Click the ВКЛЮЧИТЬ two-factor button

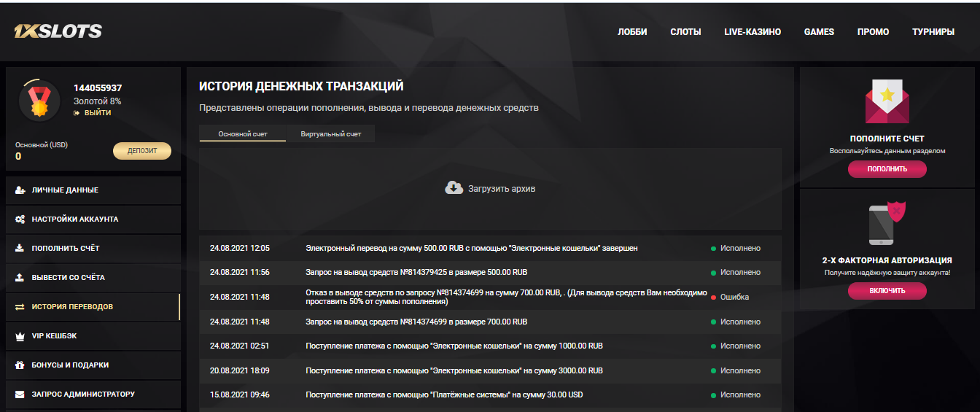[x=887, y=291]
